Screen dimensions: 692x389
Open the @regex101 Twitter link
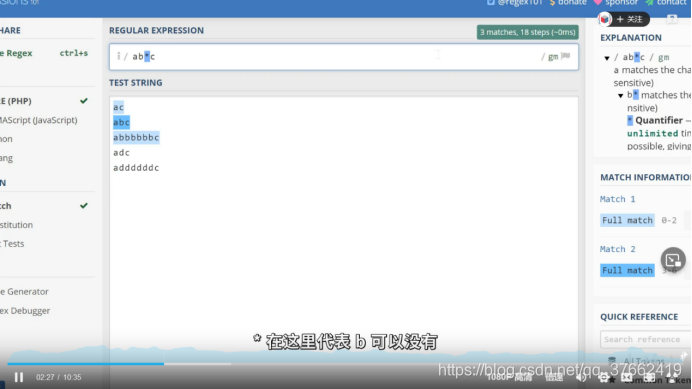pyautogui.click(x=515, y=3)
